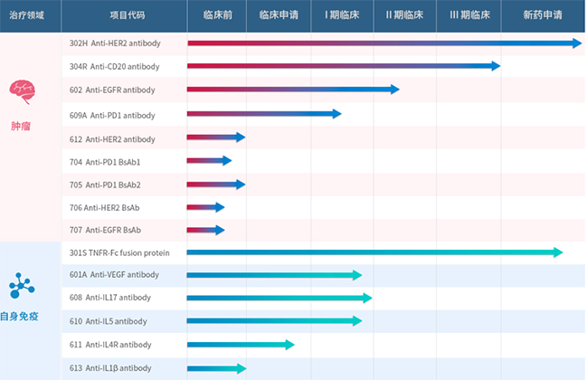The image size is (588, 380).
Task: Select row 705 Anti-PD1 BsAb2
Action: click(323, 185)
